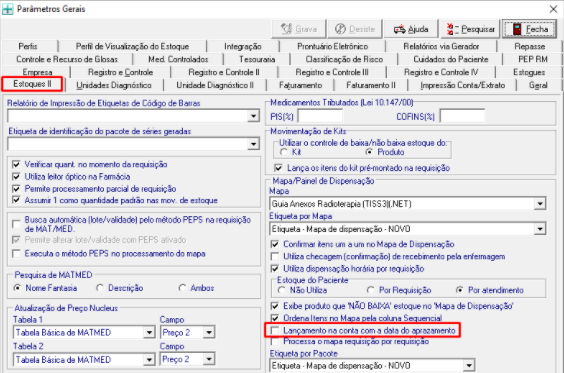Open the Faturamento II tab
This screenshot has height=373, width=564.
click(370, 85)
